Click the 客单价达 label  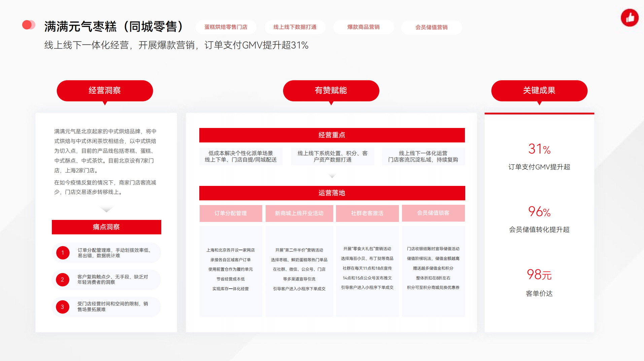pyautogui.click(x=539, y=294)
